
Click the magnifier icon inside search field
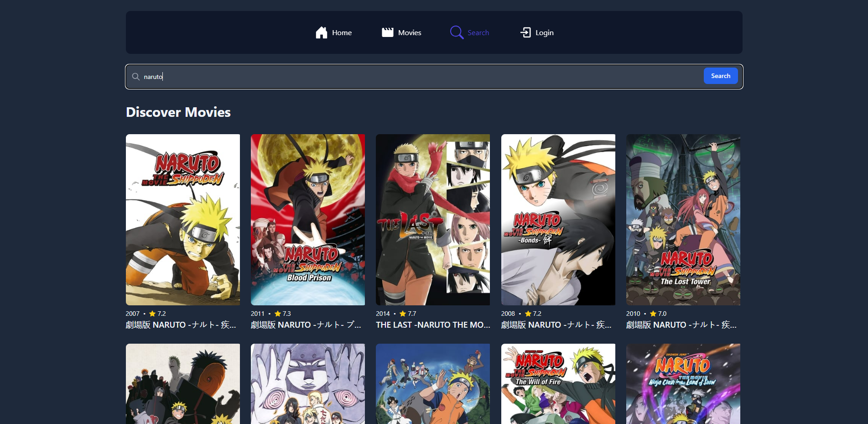(135, 77)
